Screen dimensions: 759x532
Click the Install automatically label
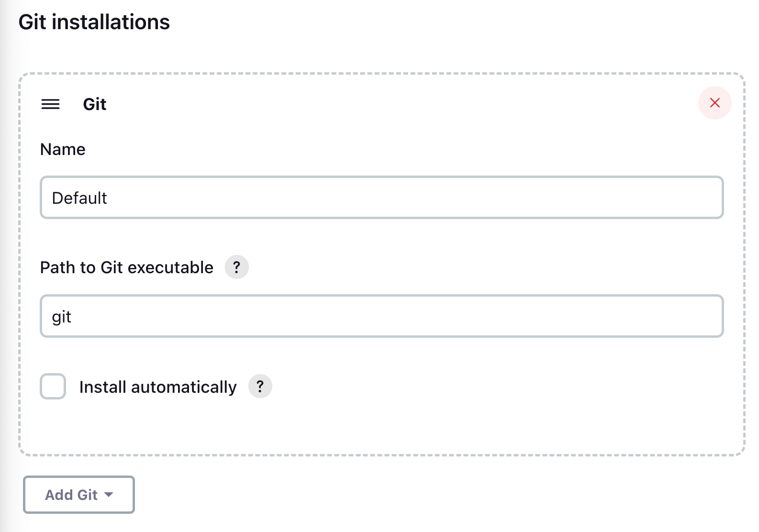158,386
